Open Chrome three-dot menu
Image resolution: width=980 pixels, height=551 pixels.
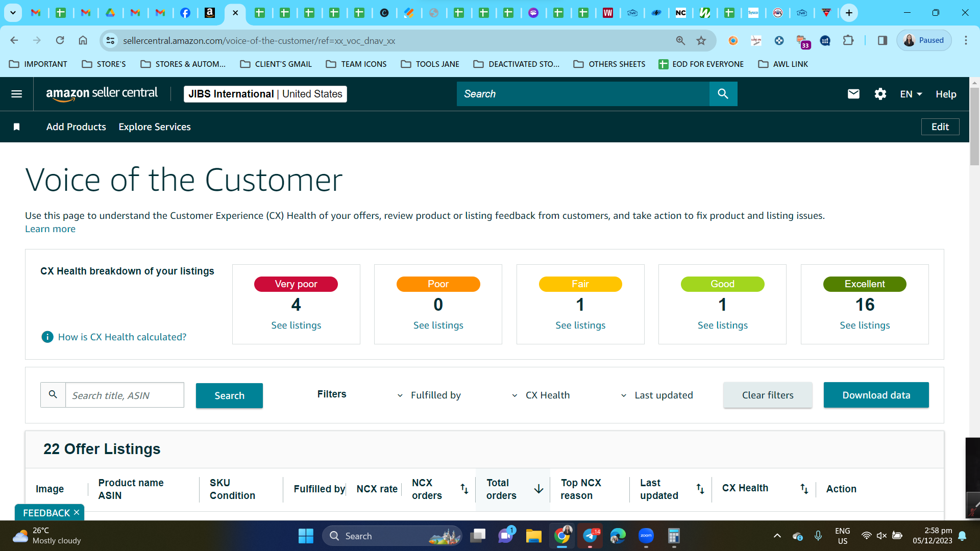pos(966,40)
